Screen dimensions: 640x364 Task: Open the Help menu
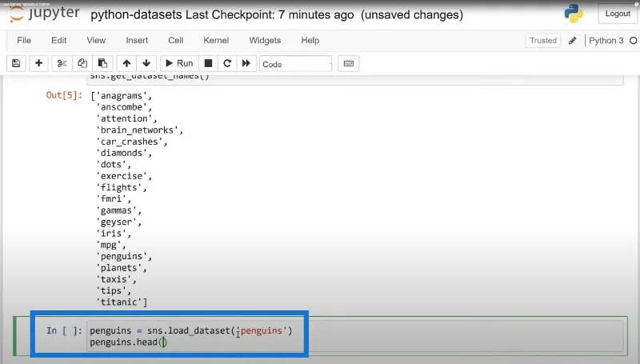click(310, 40)
